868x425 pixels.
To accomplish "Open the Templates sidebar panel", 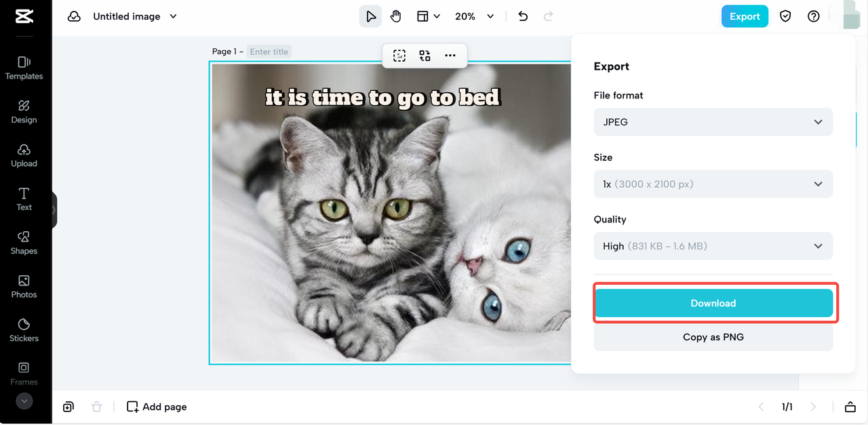I will pos(24,68).
